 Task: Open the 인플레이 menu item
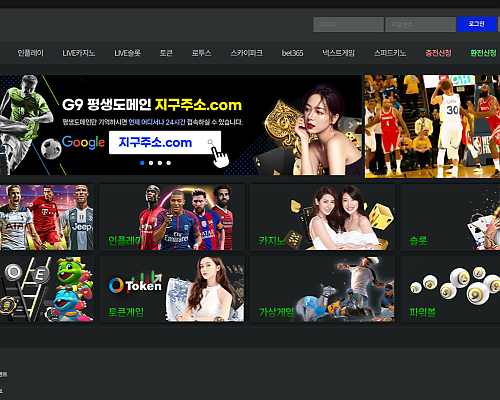[x=30, y=53]
